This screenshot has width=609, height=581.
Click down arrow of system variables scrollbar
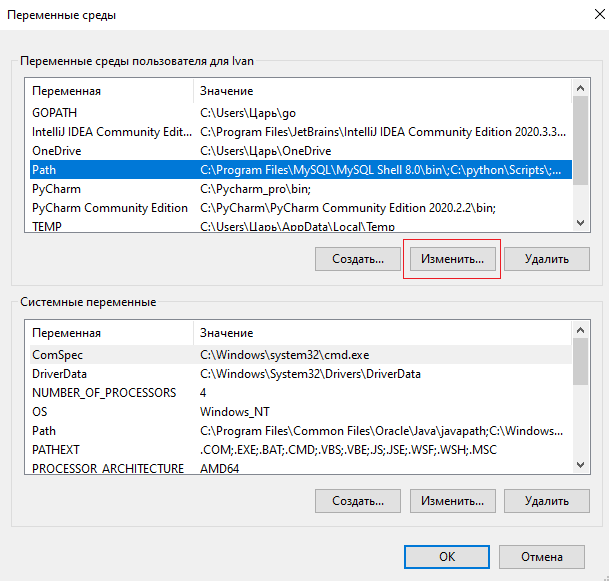(581, 465)
